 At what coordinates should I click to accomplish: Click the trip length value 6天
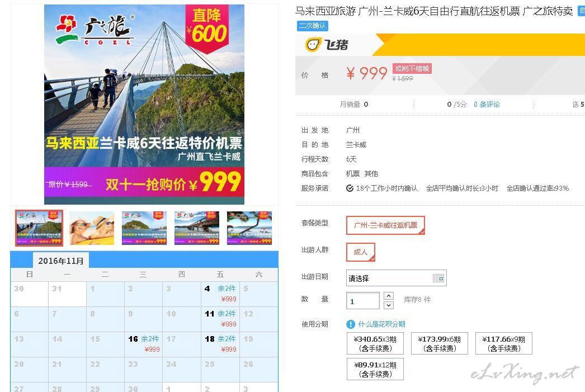point(351,159)
